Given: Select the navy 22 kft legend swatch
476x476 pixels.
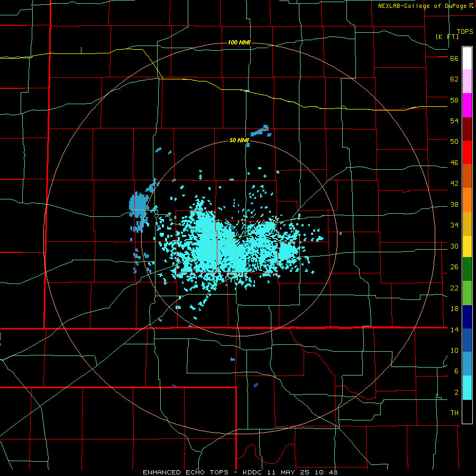Looking at the screenshot, I should [467, 317].
